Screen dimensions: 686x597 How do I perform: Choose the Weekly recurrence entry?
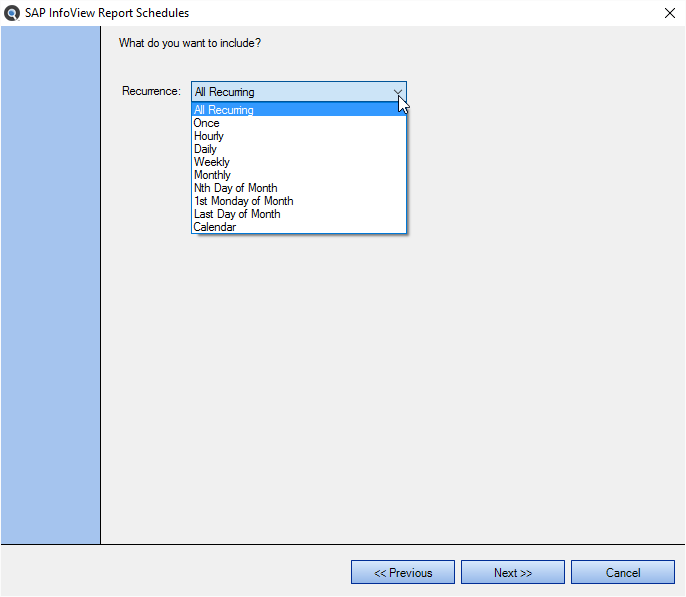pos(299,162)
